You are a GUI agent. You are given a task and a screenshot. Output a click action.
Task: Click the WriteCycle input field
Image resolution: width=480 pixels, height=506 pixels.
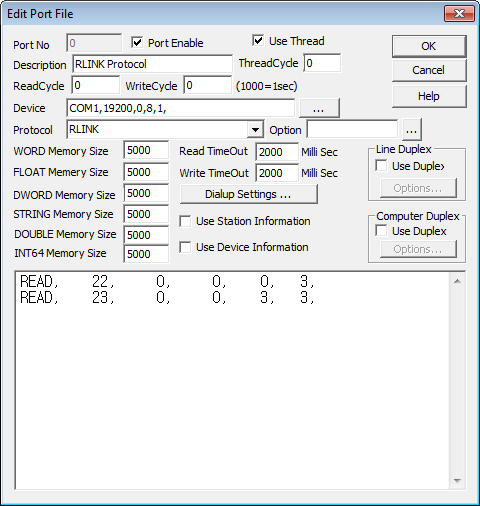(x=207, y=85)
